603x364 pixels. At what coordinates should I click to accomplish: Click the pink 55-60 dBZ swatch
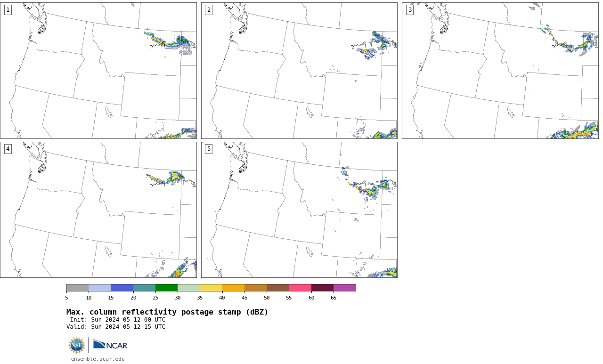(x=300, y=288)
